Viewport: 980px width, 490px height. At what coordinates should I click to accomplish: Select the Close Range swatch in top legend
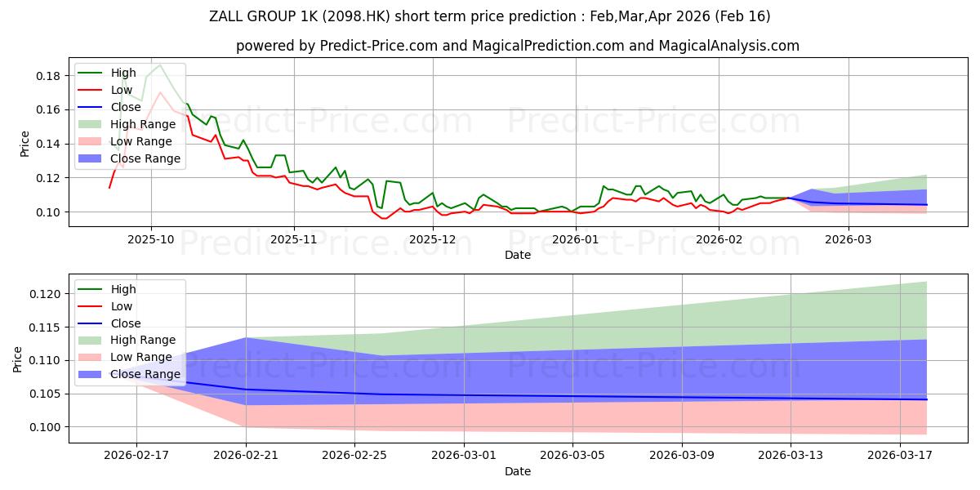pyautogui.click(x=91, y=158)
